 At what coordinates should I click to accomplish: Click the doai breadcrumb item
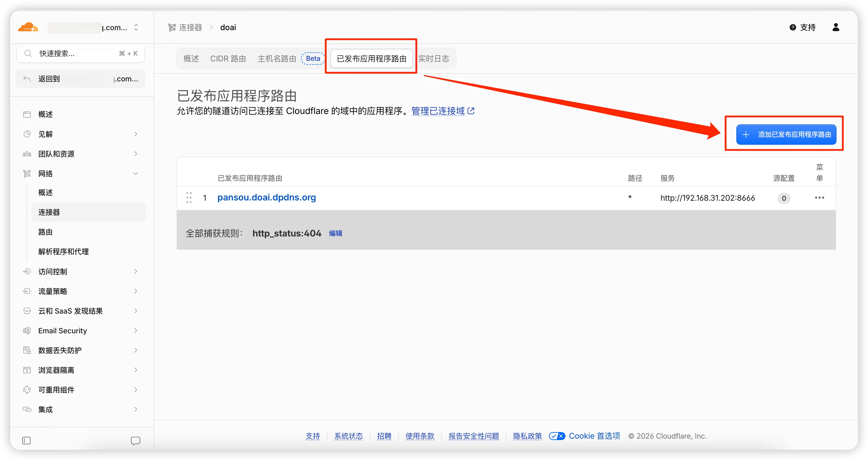click(x=228, y=27)
